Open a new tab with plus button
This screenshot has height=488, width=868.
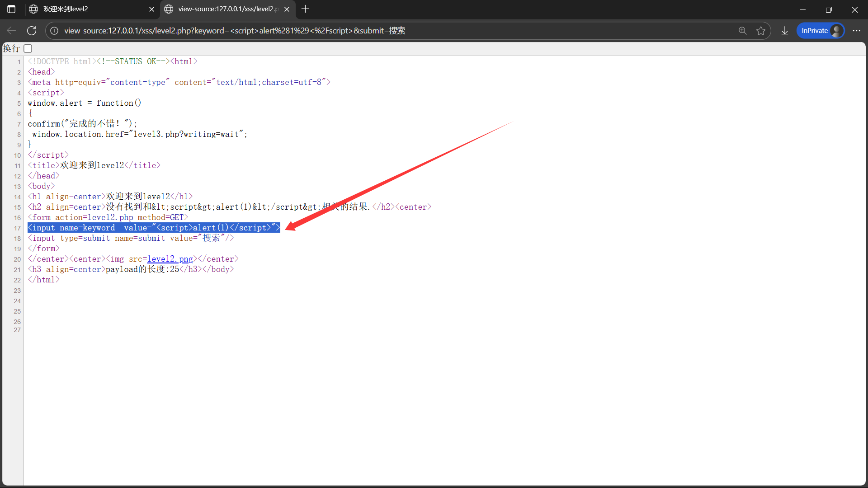click(x=306, y=9)
